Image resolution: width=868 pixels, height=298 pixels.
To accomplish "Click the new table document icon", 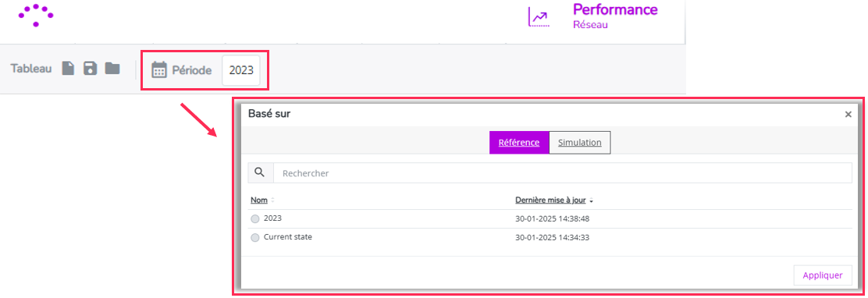I will tap(68, 69).
